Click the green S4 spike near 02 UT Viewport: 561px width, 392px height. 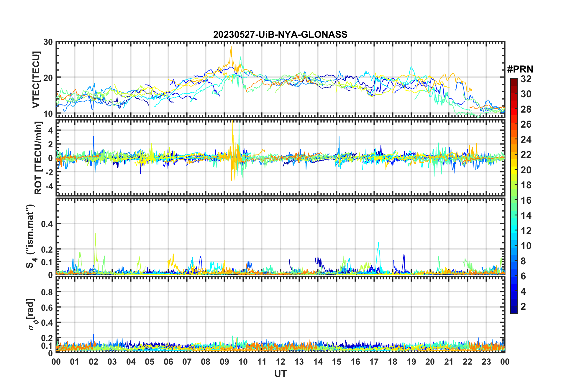[x=95, y=234]
